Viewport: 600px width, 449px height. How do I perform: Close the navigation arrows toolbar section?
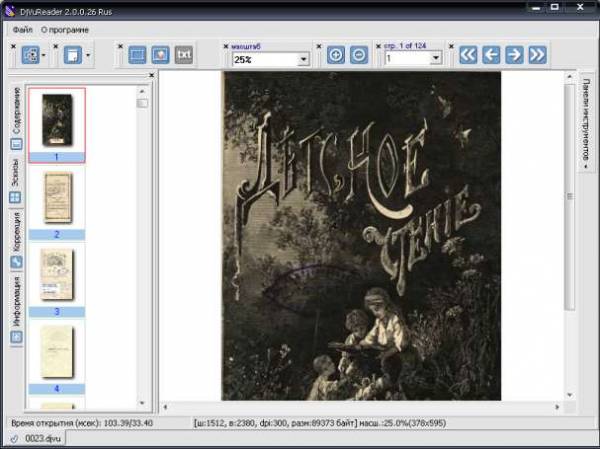point(451,46)
